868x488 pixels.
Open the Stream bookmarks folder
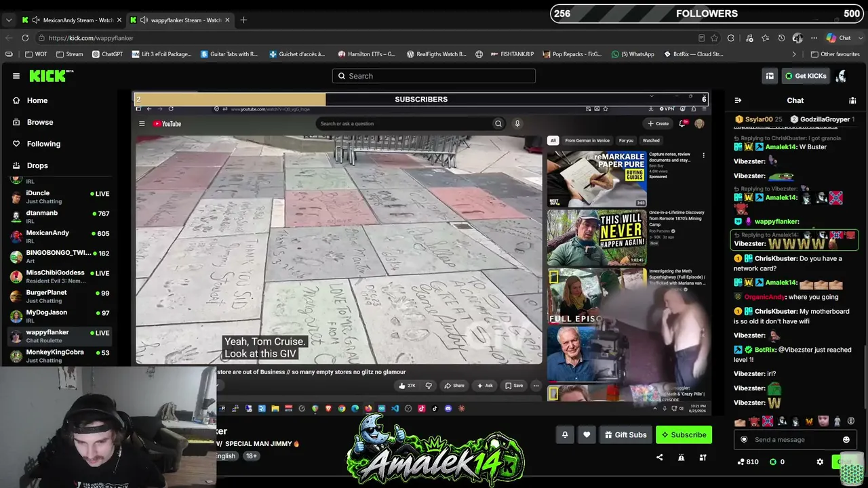70,54
